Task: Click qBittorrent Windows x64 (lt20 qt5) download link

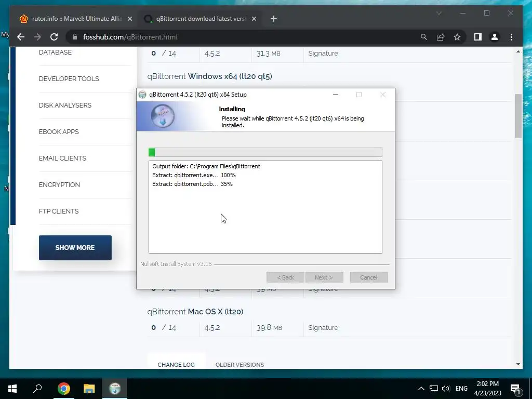Action: tap(210, 76)
